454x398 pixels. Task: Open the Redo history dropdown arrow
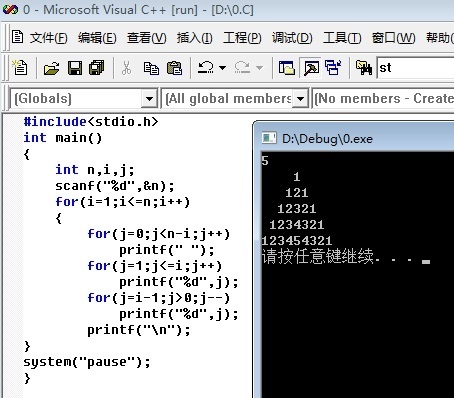click(259, 68)
